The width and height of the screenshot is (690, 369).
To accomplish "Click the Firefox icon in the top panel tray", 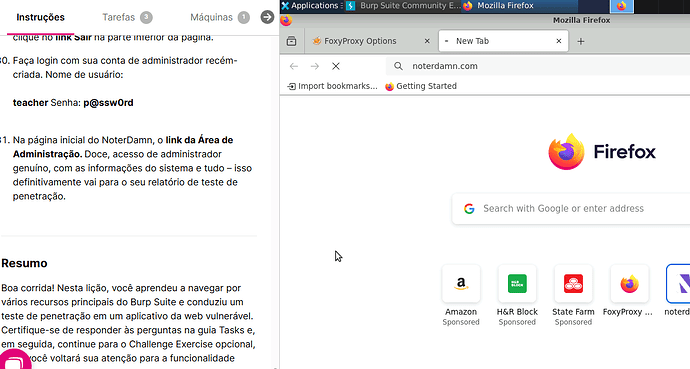I will (621, 6).
